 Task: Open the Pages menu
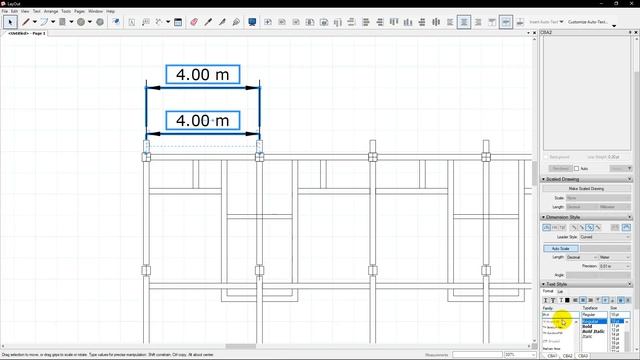tap(80, 11)
